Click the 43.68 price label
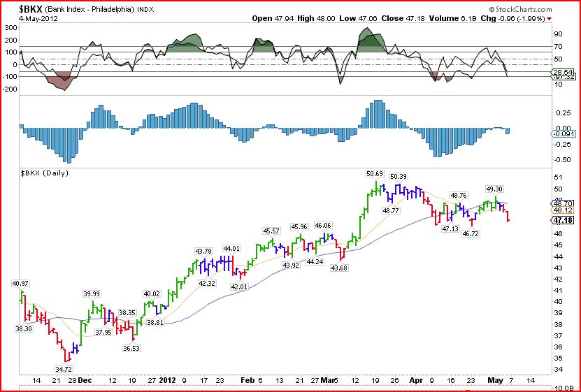581x392 pixels. coord(339,268)
